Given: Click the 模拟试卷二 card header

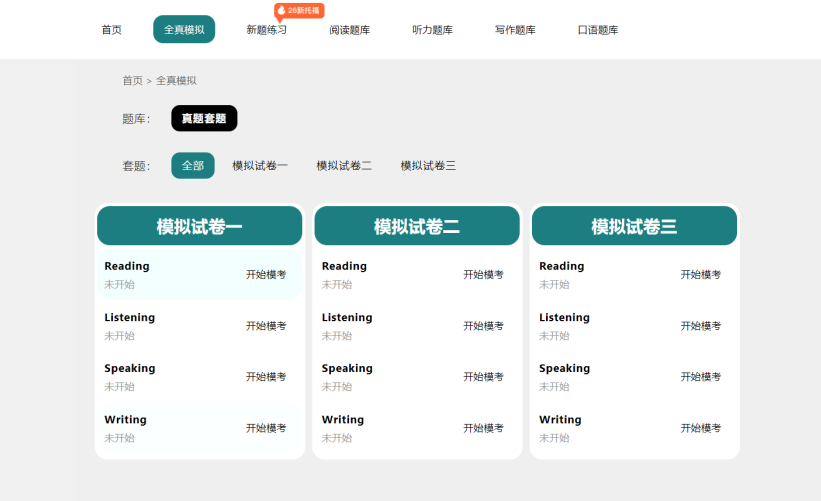Looking at the screenshot, I should coord(417,226).
